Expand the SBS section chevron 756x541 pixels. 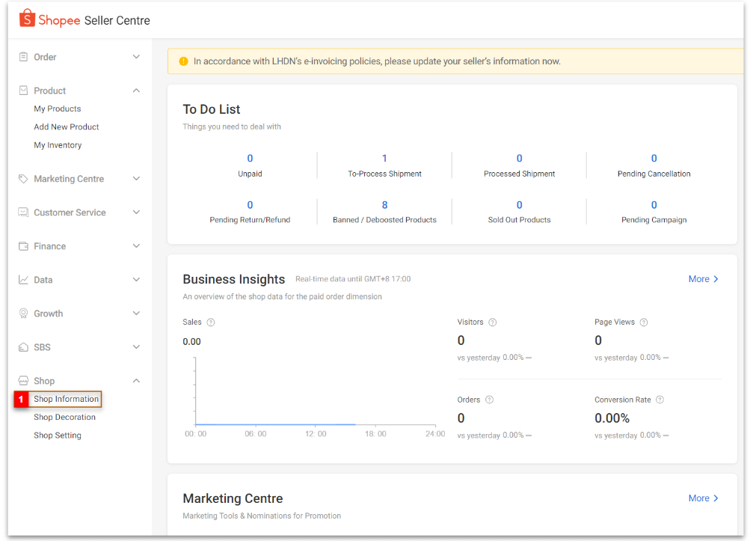(136, 347)
